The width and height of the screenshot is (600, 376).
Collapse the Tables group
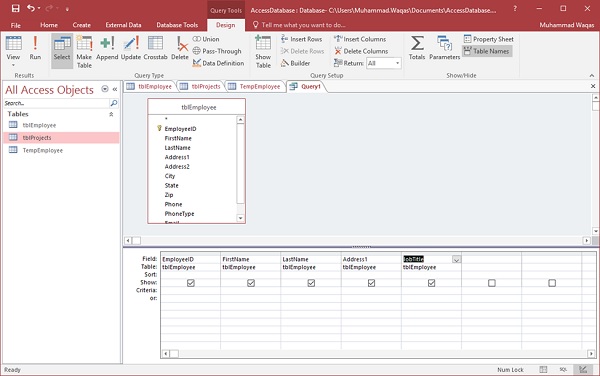(x=111, y=114)
